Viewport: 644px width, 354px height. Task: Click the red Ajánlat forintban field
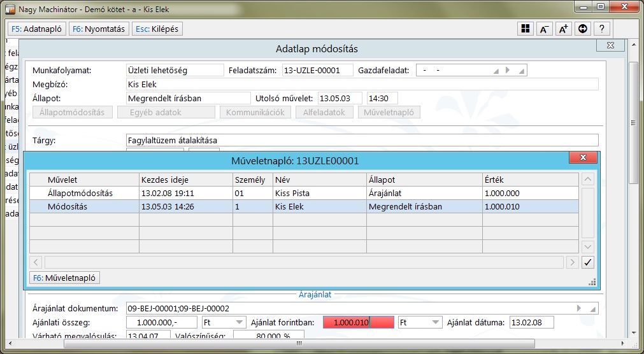(359, 322)
